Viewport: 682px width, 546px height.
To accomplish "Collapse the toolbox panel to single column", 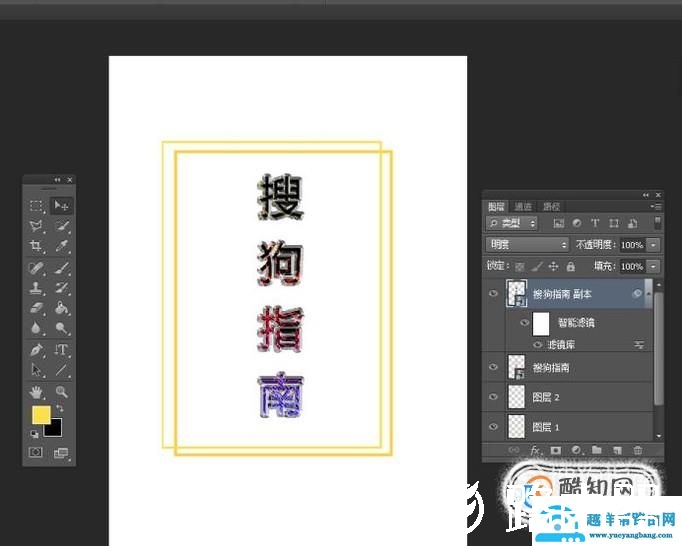I will click(x=57, y=180).
